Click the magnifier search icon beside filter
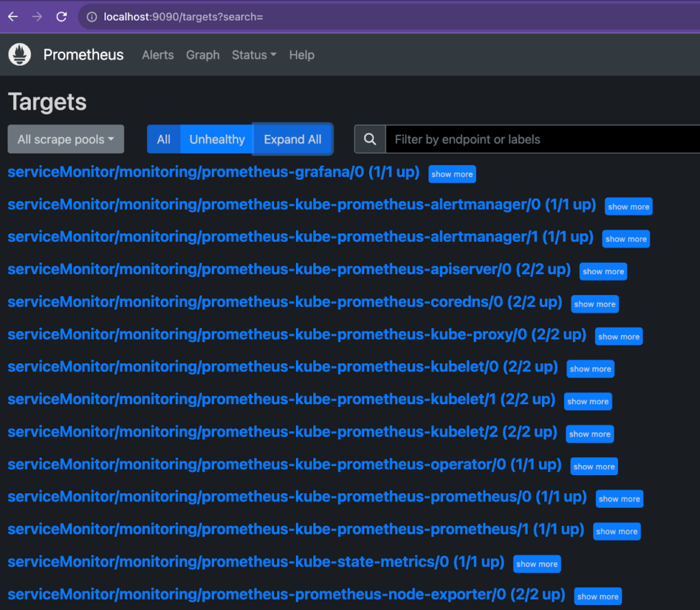Screen dimensions: 700x610 [x=370, y=140]
